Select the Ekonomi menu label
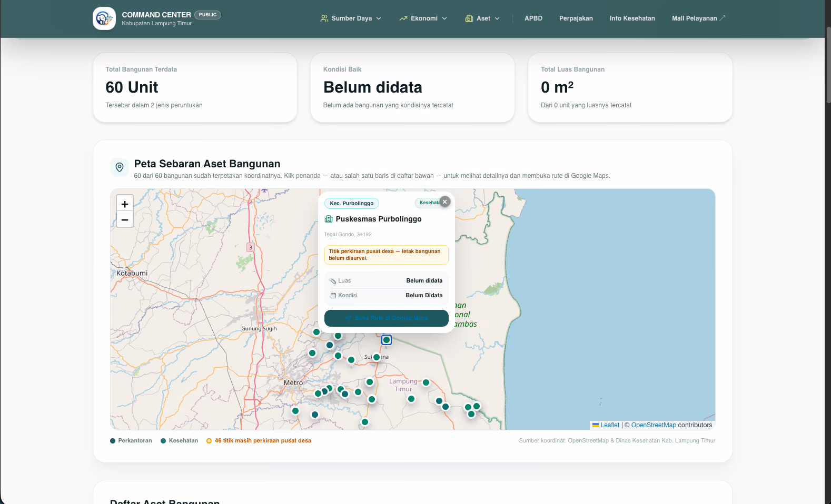 pyautogui.click(x=424, y=18)
